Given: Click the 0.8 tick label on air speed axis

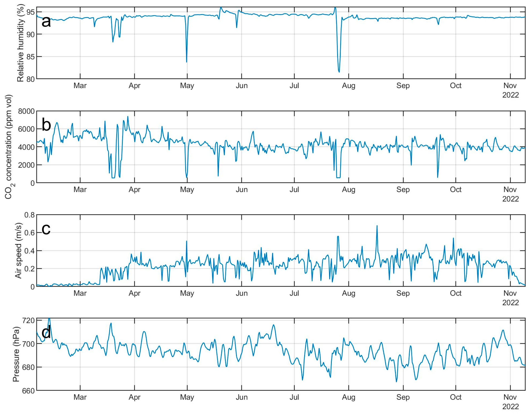Looking at the screenshot, I should click(x=29, y=215).
